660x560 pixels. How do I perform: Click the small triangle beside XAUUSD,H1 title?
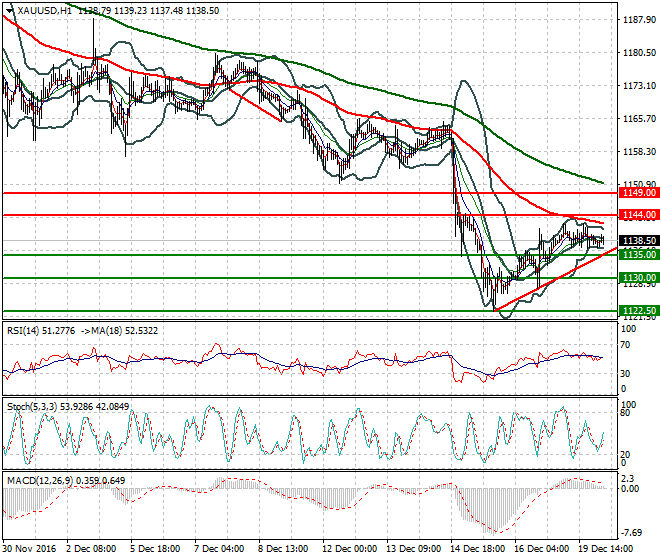point(10,11)
